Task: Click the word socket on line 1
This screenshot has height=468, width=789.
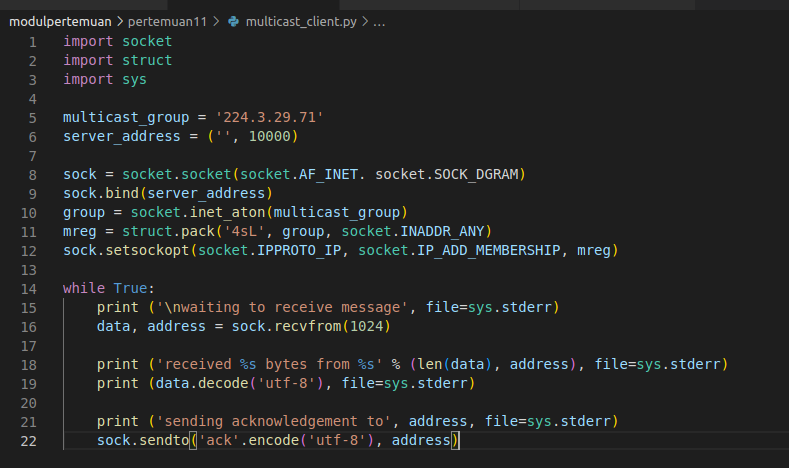Action: pyautogui.click(x=147, y=41)
